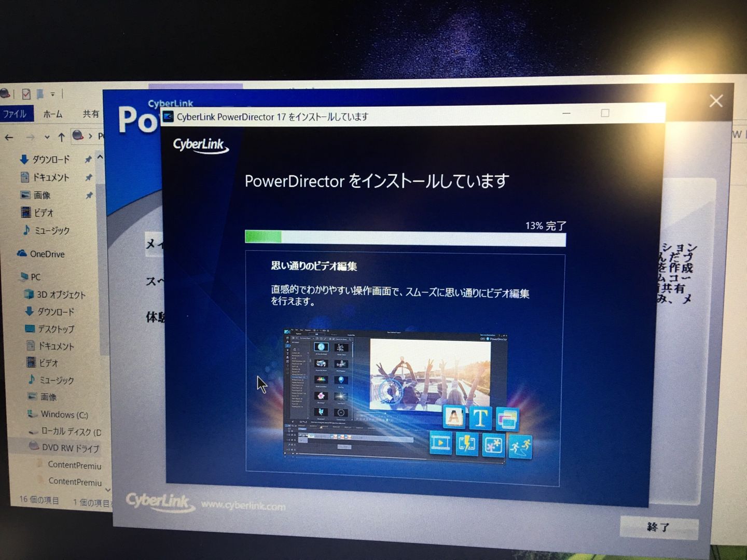Screen dimensions: 747x560
Task: Click the pin icon beside pinned 画像
Action: tap(89, 195)
